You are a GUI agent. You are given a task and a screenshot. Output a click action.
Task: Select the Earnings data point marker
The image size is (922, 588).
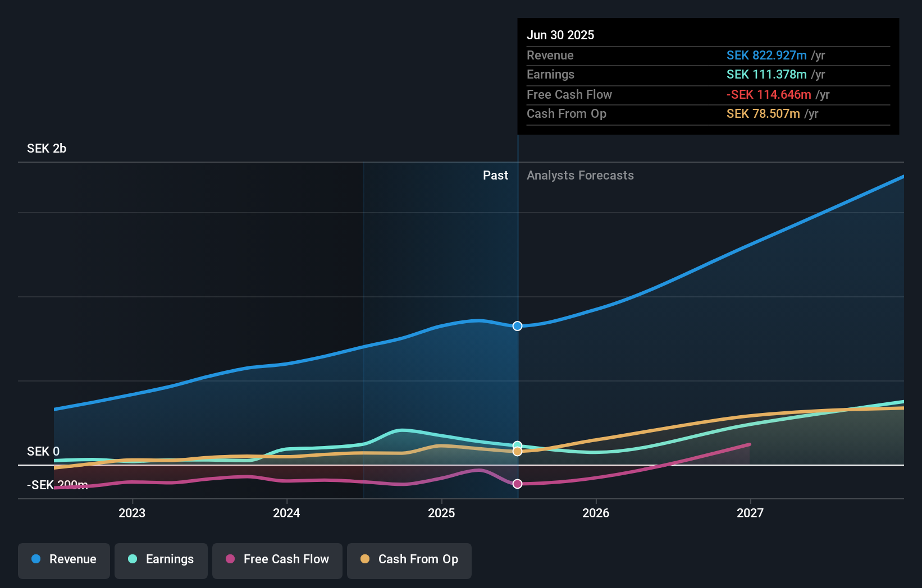click(x=517, y=445)
